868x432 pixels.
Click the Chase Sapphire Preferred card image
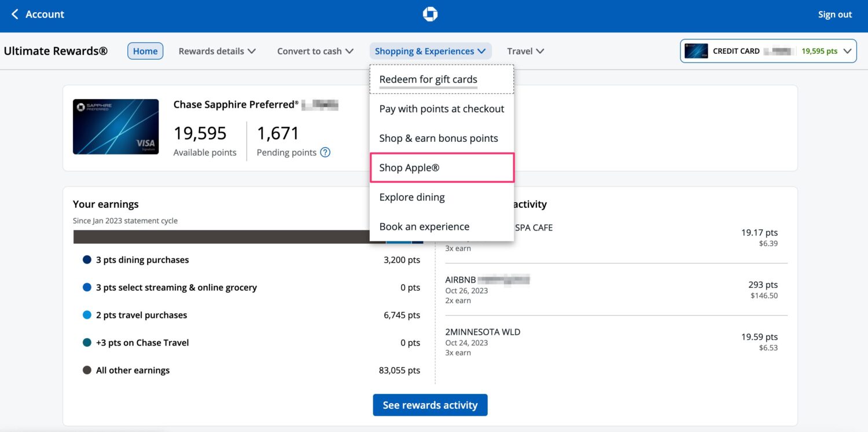115,126
